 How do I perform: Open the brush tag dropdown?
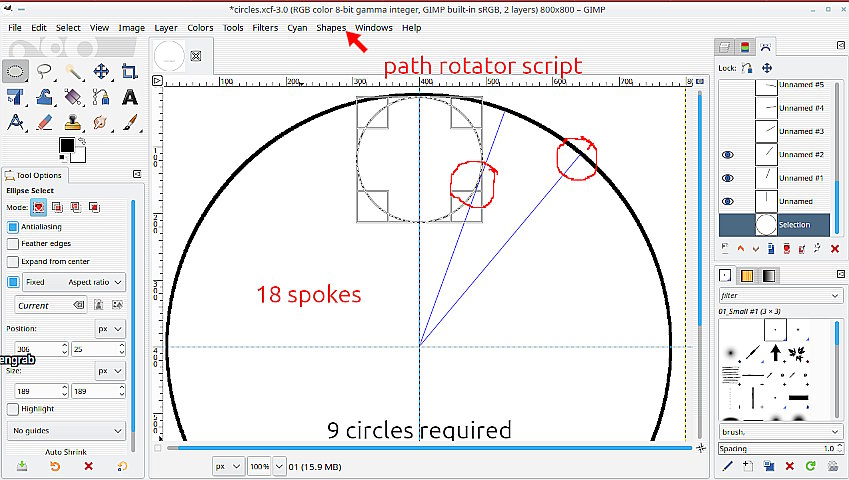tap(780, 432)
